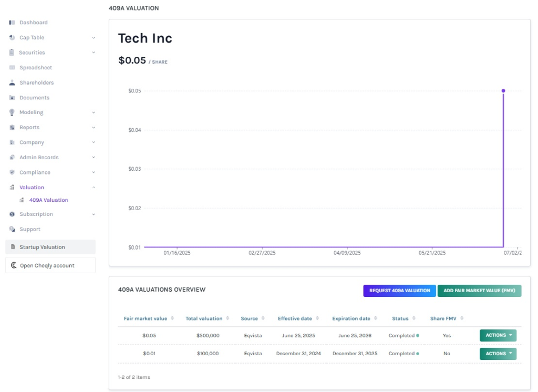
Task: Collapse the Valuation section
Action: tap(94, 187)
